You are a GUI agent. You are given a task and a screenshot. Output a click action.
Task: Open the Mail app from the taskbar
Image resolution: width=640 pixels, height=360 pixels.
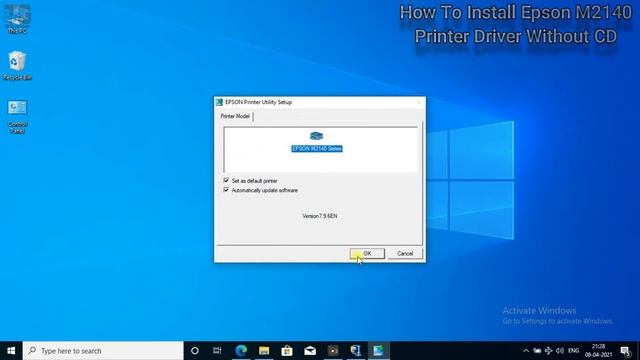310,351
